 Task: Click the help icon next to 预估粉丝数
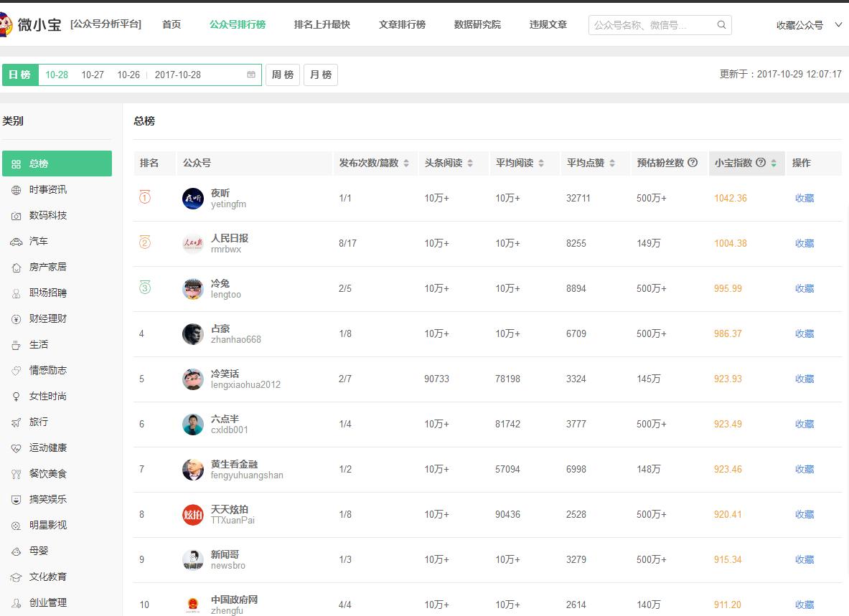[x=692, y=163]
